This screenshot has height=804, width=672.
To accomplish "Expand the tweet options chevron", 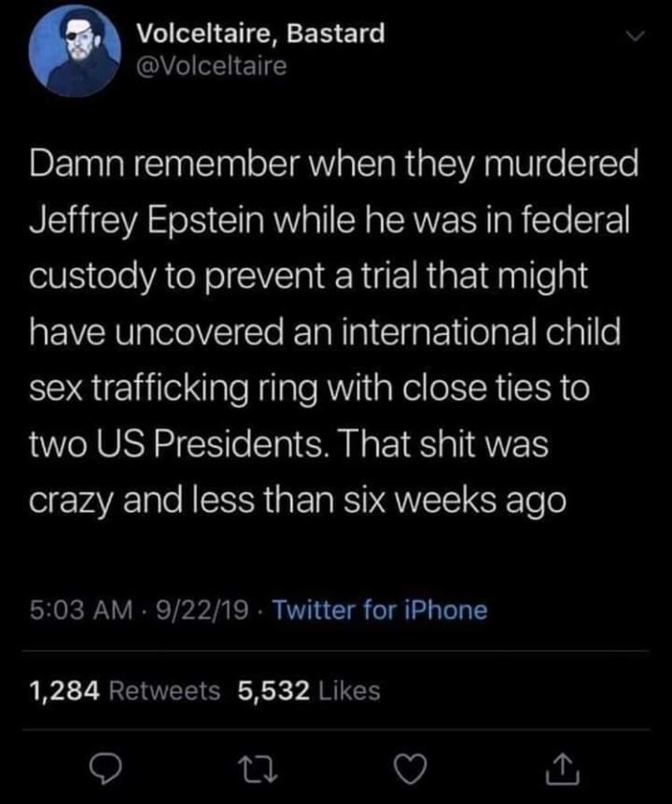I will coord(631,36).
